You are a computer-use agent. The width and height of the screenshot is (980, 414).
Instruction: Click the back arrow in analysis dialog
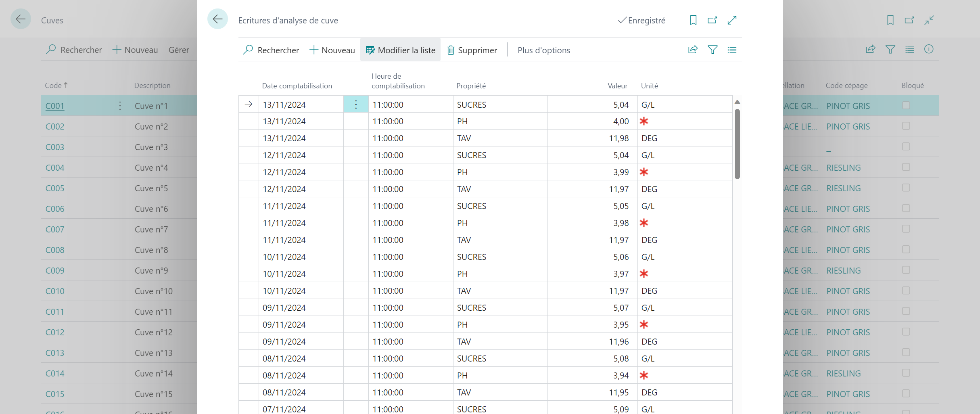click(217, 19)
